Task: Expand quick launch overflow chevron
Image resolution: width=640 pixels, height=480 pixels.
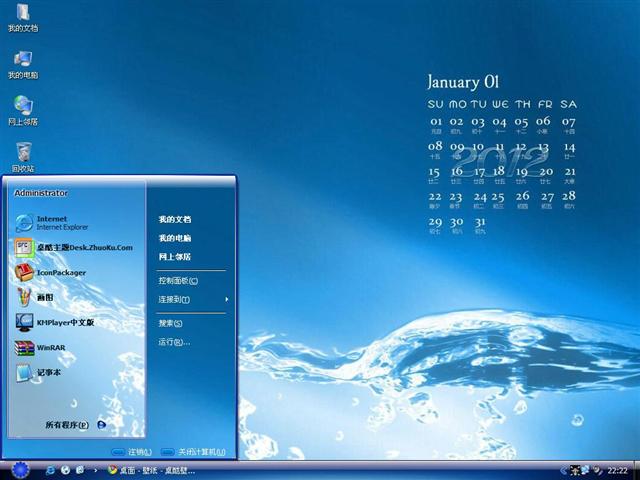Action: click(96, 470)
